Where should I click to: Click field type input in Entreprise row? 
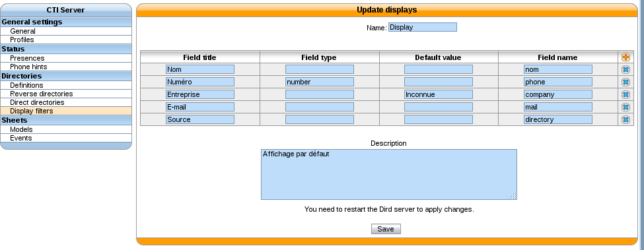point(320,94)
